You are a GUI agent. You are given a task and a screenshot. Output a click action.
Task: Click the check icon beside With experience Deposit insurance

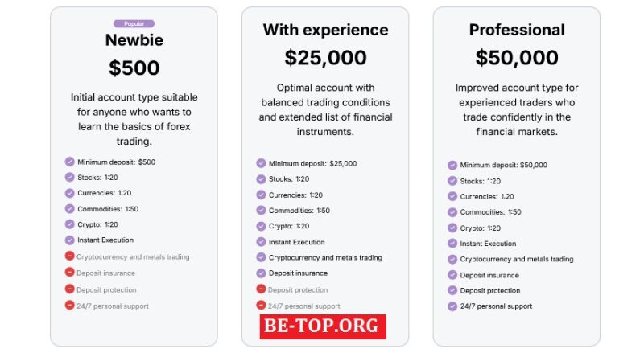click(x=261, y=273)
